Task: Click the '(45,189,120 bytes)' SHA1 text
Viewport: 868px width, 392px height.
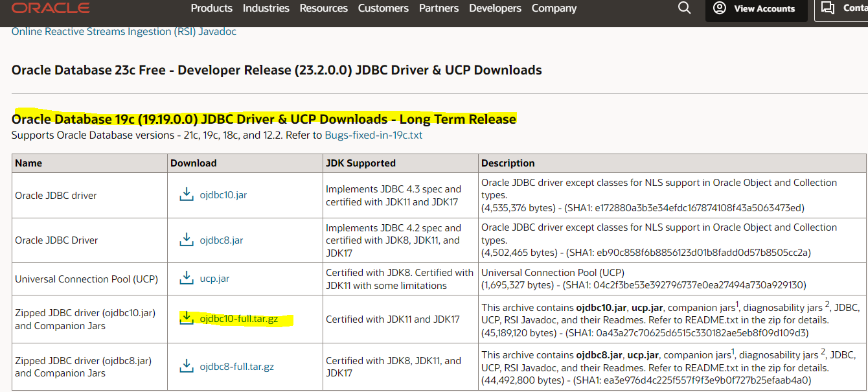Action: pyautogui.click(x=645, y=332)
